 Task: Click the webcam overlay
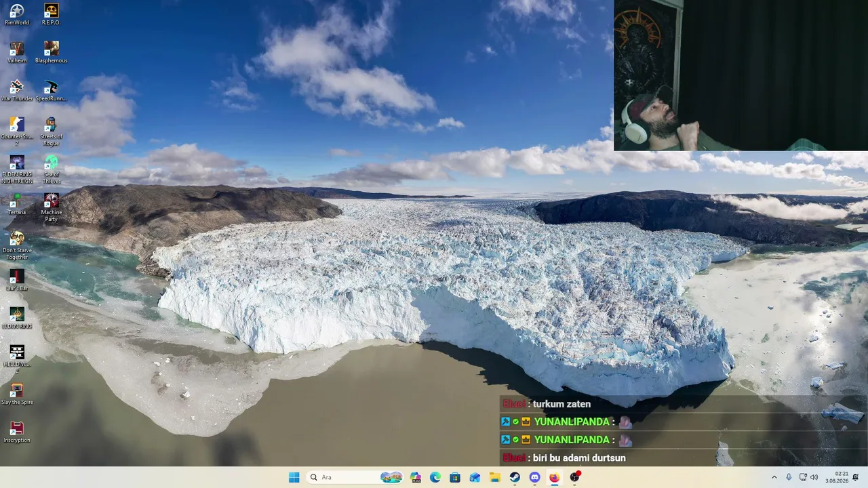tap(741, 75)
